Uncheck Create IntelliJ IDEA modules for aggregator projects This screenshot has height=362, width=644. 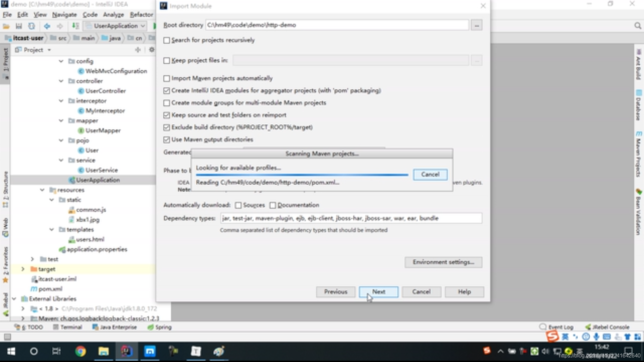coord(167,91)
